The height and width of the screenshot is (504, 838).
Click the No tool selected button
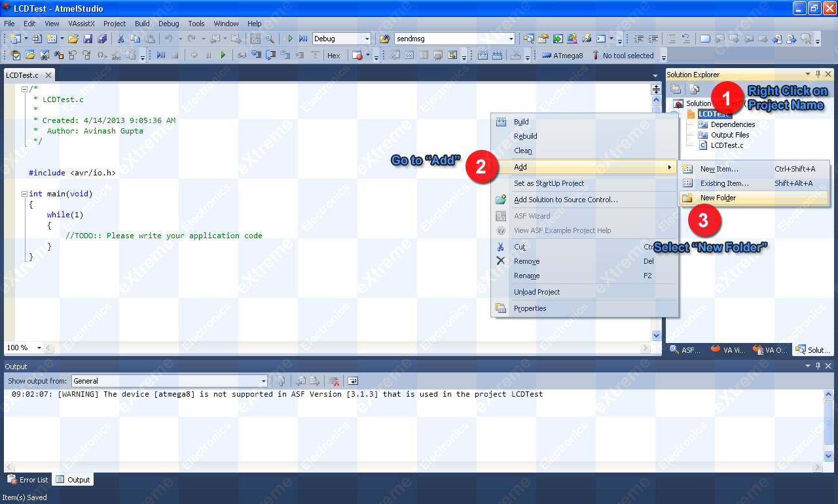[x=623, y=56]
